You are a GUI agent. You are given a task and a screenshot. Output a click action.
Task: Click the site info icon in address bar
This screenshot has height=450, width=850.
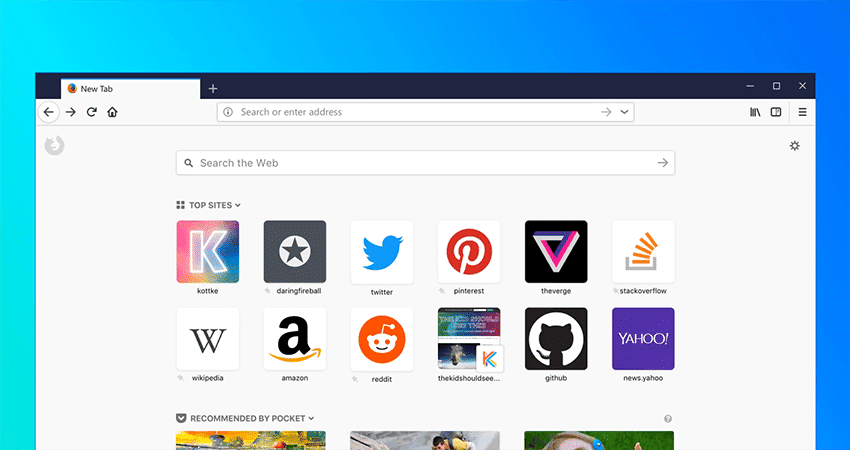pos(228,112)
